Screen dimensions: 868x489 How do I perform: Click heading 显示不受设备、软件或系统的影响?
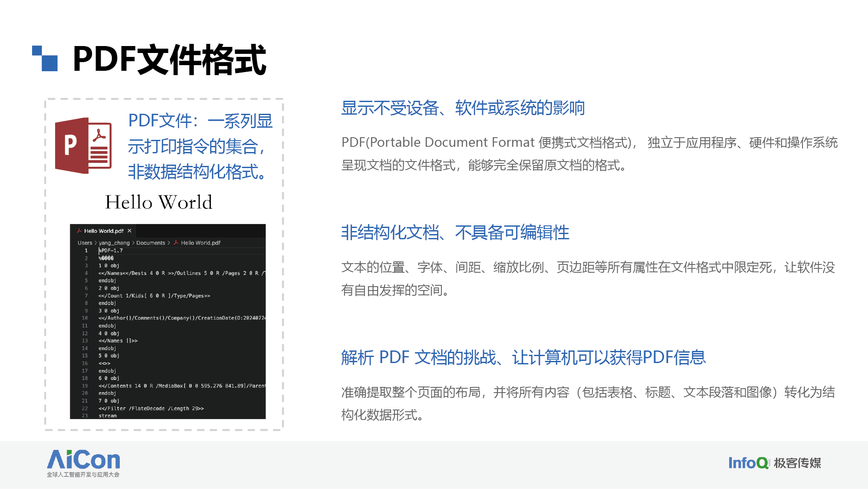pos(463,108)
